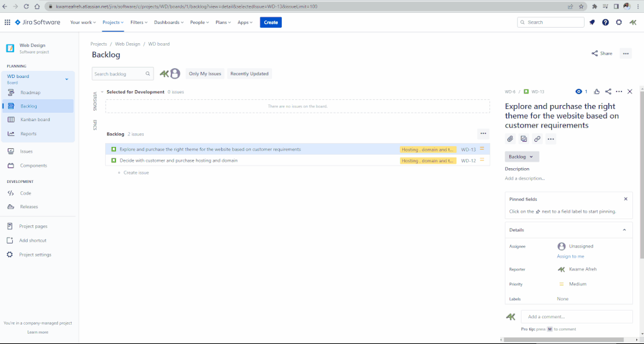Open issue detail more actions ellipsis
Viewport: 644px width, 344px height.
(x=619, y=91)
